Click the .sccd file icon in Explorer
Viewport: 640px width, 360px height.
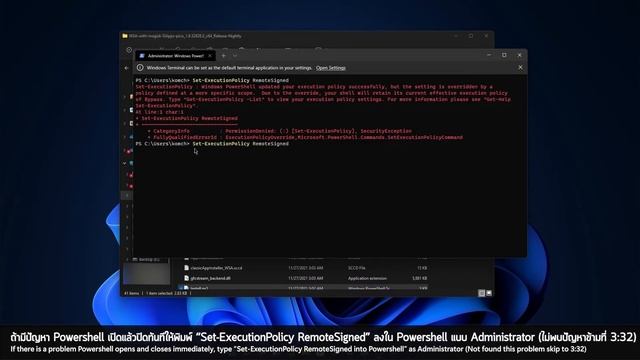pyautogui.click(x=187, y=268)
